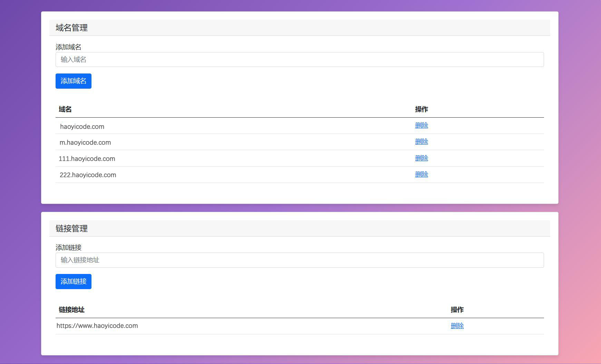Viewport: 601px width, 364px height.
Task: Select the 222.haoyicode.com table cell
Action: tap(88, 175)
